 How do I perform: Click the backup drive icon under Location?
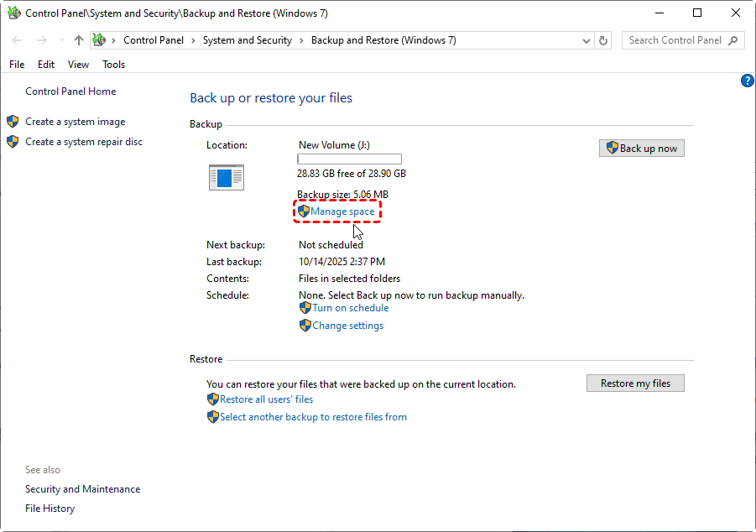click(226, 176)
